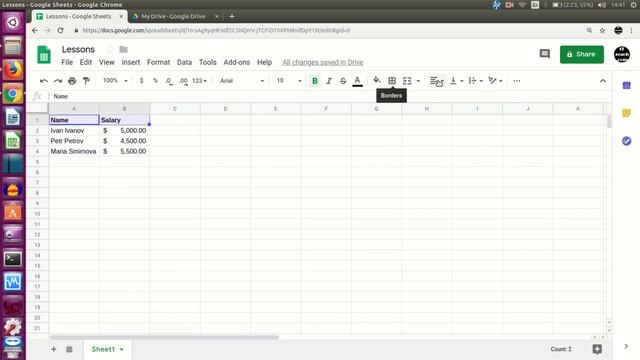Click the Sheets home logo
Image resolution: width=640 pixels, height=360 pixels.
tap(44, 55)
